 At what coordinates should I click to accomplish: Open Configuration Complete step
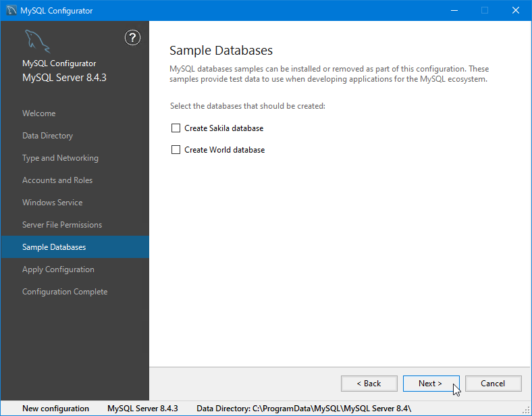(x=65, y=292)
